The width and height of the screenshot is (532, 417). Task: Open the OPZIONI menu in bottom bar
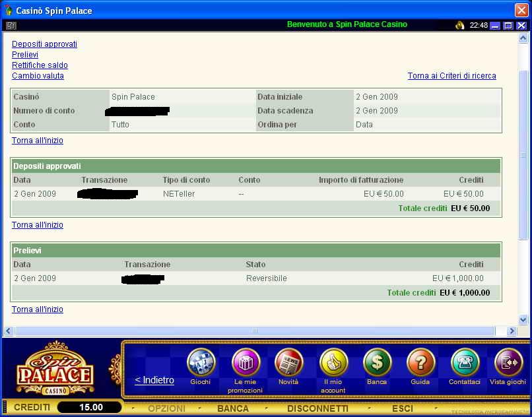pos(166,408)
